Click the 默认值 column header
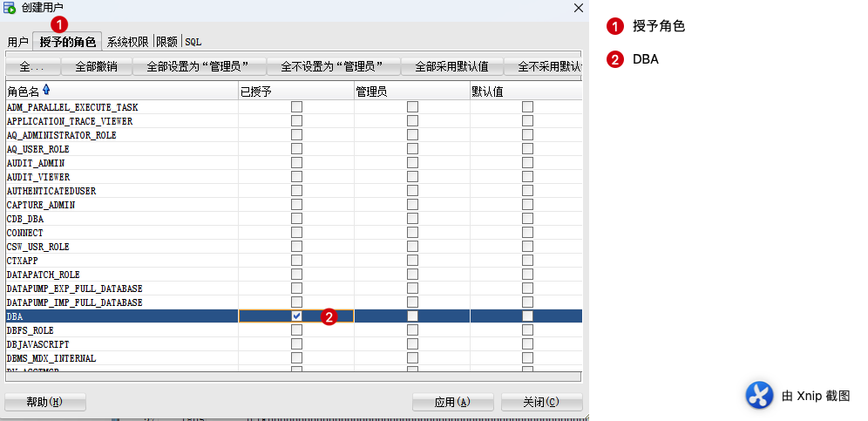868x421 pixels. click(x=526, y=92)
